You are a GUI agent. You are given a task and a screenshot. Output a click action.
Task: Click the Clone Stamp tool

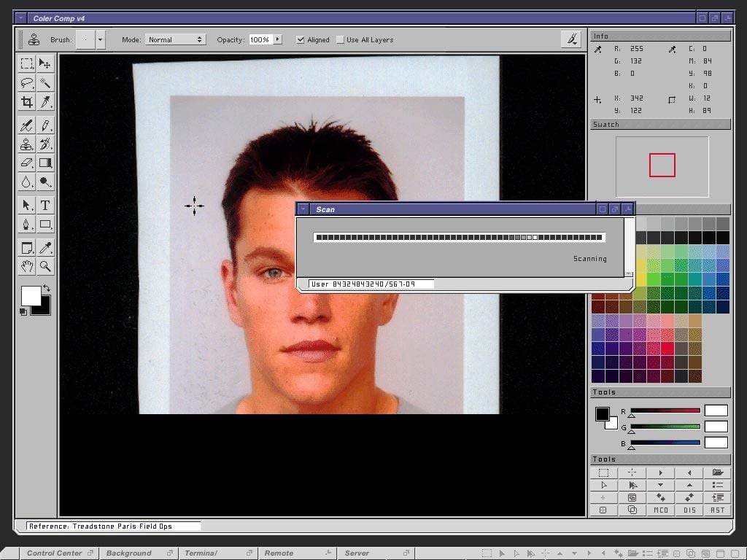click(27, 144)
